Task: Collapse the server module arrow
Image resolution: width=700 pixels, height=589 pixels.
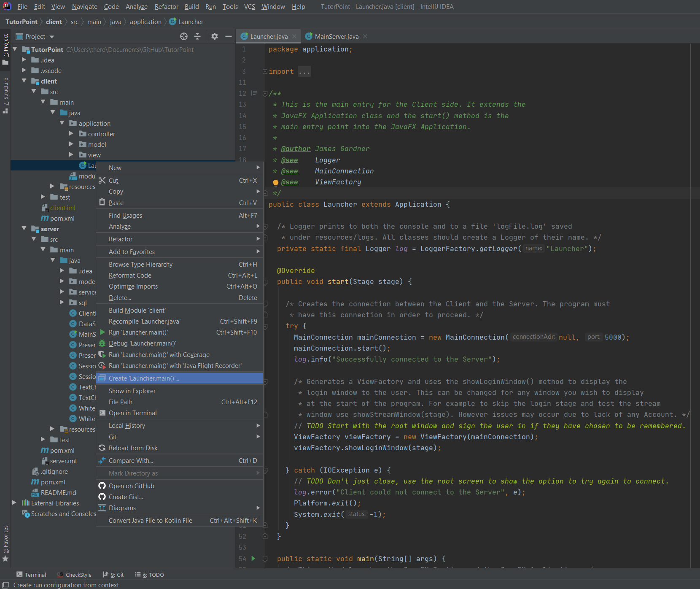Action: (24, 228)
